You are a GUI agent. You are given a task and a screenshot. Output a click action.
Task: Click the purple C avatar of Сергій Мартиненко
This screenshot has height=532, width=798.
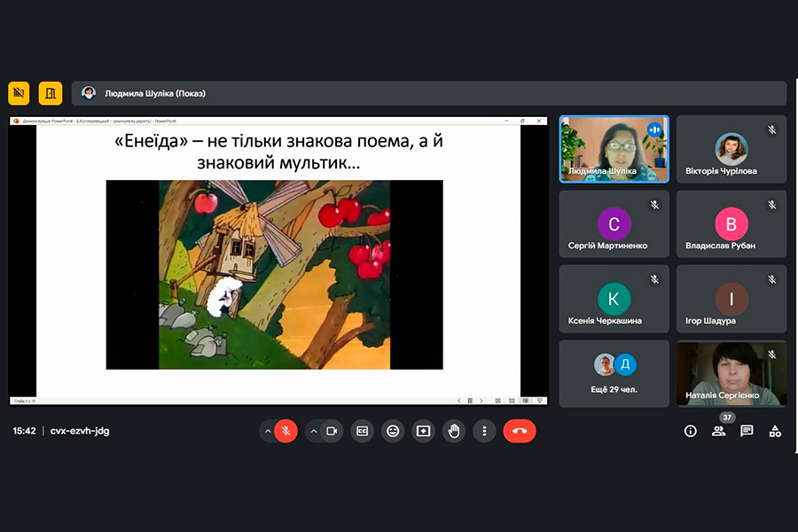614,223
